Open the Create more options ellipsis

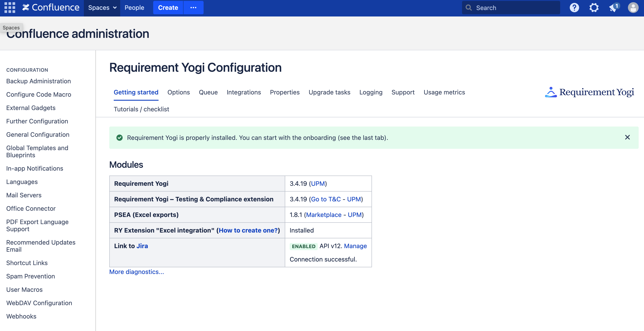[193, 8]
